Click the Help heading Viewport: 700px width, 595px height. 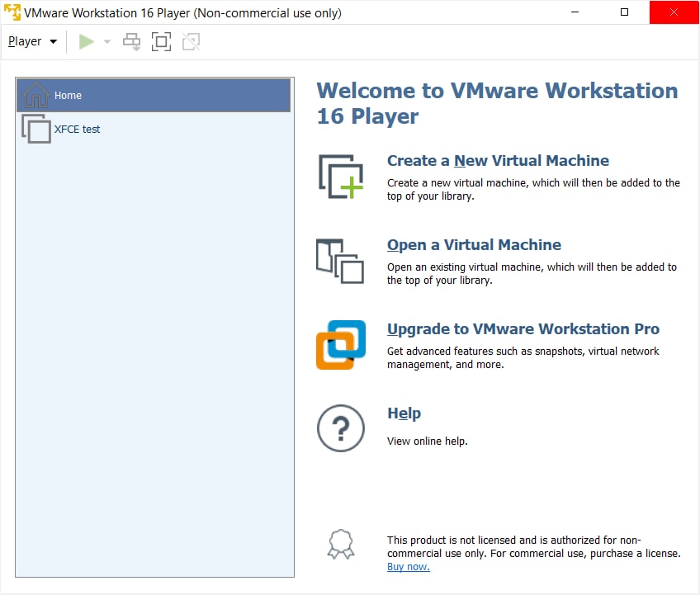tap(404, 413)
